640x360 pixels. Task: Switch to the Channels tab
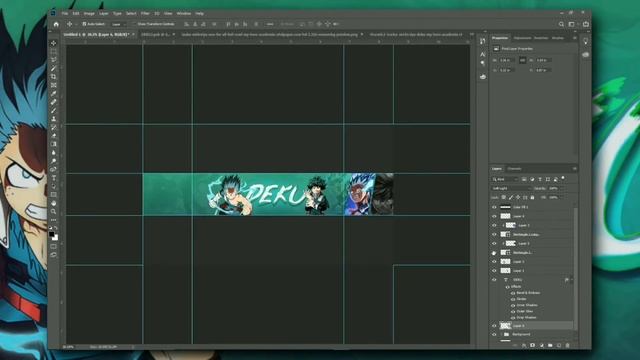click(514, 169)
